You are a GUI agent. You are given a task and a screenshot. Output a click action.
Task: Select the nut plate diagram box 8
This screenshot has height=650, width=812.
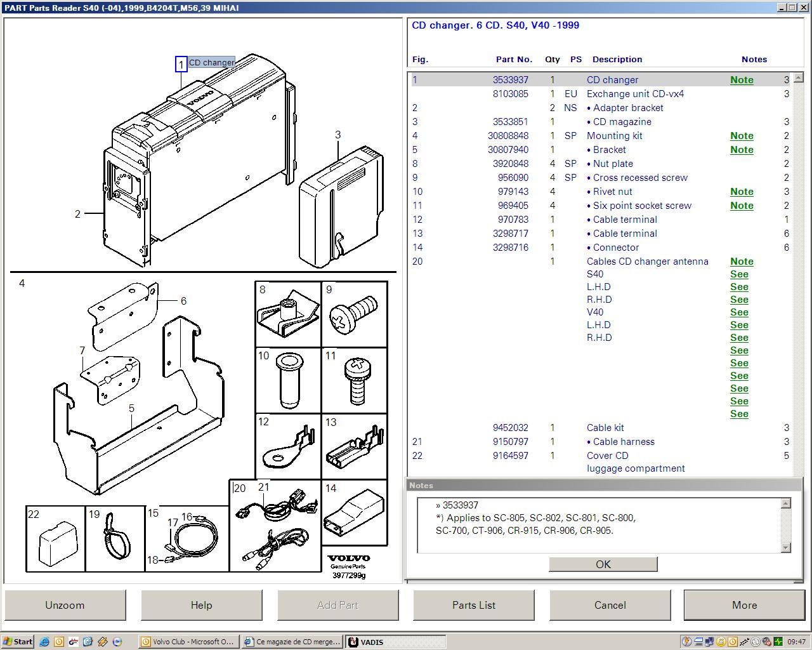pyautogui.click(x=288, y=314)
